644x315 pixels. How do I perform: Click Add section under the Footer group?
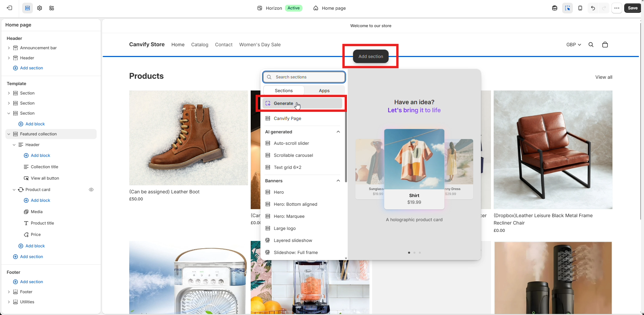pos(28,282)
